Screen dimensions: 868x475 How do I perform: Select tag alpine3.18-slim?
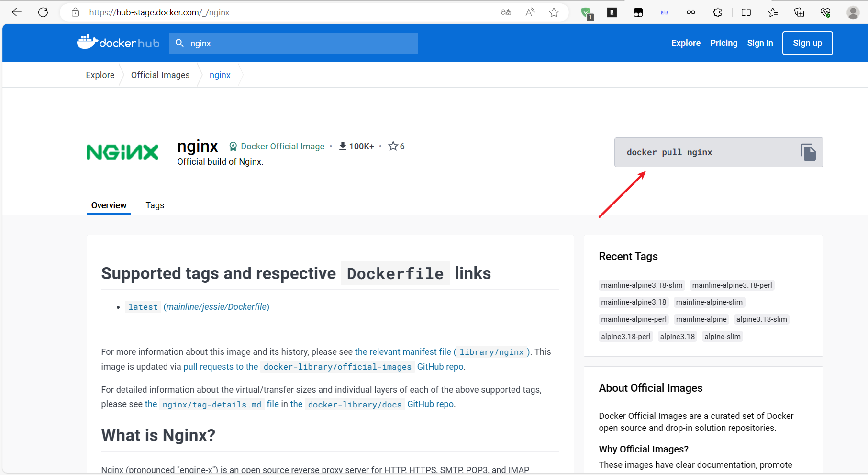pos(761,319)
